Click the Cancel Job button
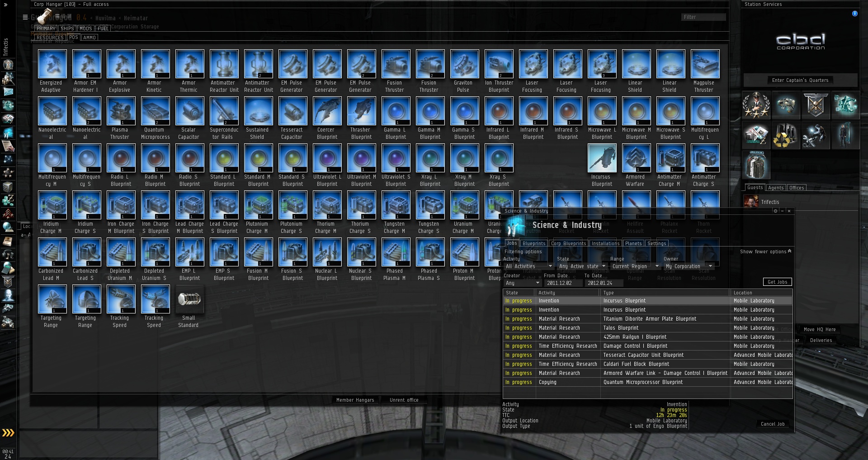The width and height of the screenshot is (868, 460). tap(773, 424)
